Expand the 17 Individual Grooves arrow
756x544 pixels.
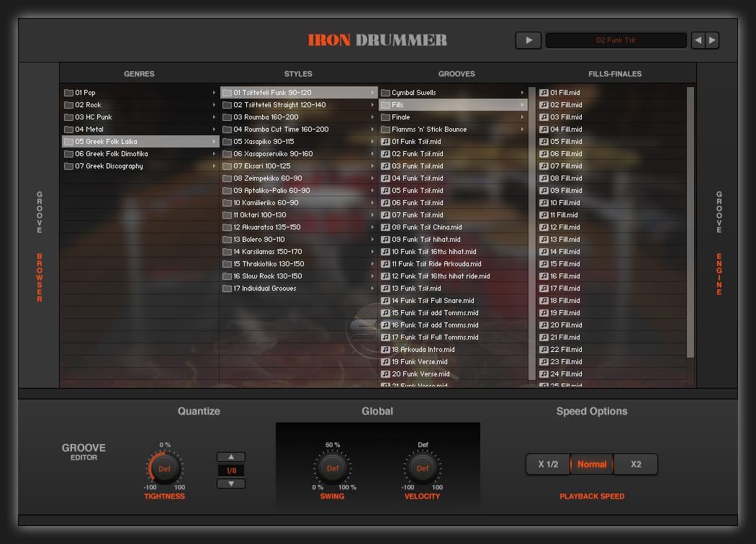372,289
